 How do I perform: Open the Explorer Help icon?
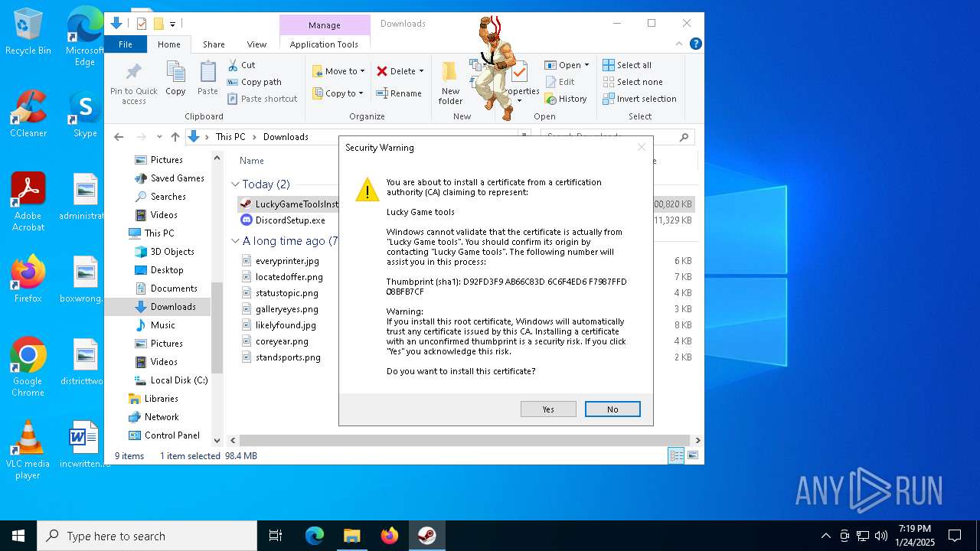tap(696, 44)
